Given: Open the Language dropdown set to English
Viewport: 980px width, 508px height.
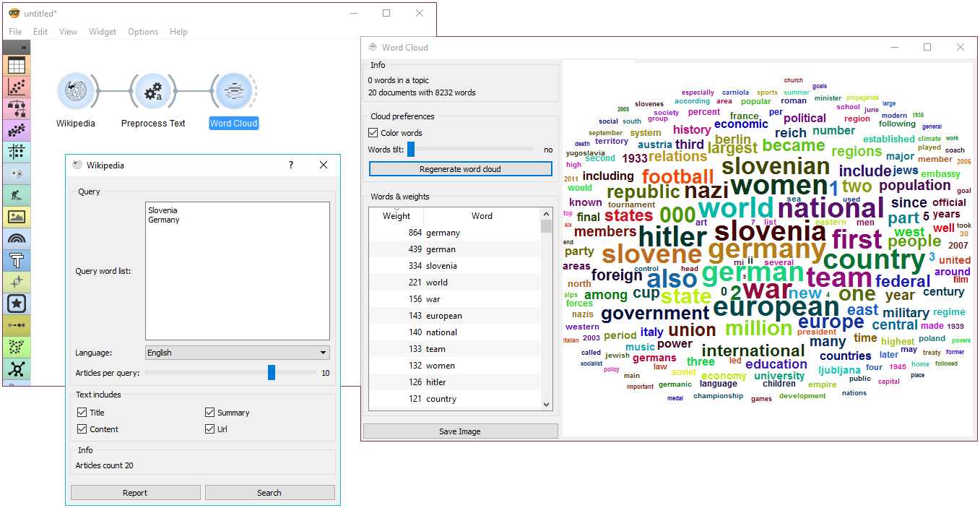Looking at the screenshot, I should pyautogui.click(x=237, y=353).
